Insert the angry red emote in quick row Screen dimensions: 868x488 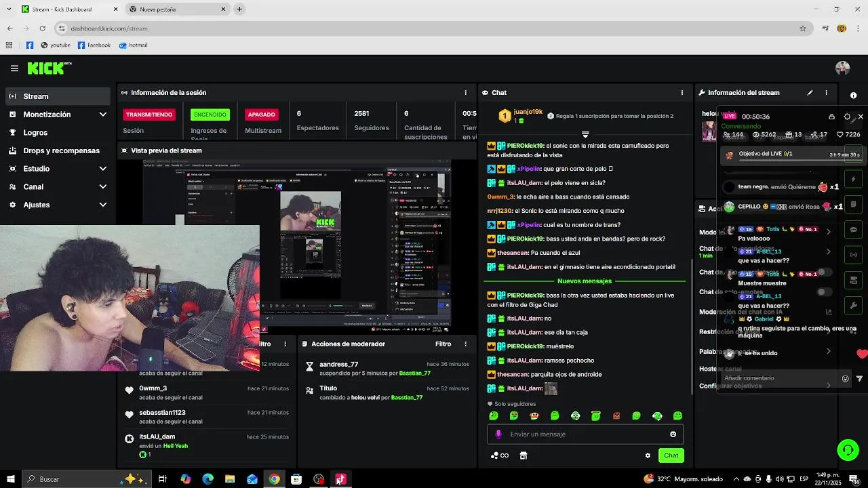(616, 415)
